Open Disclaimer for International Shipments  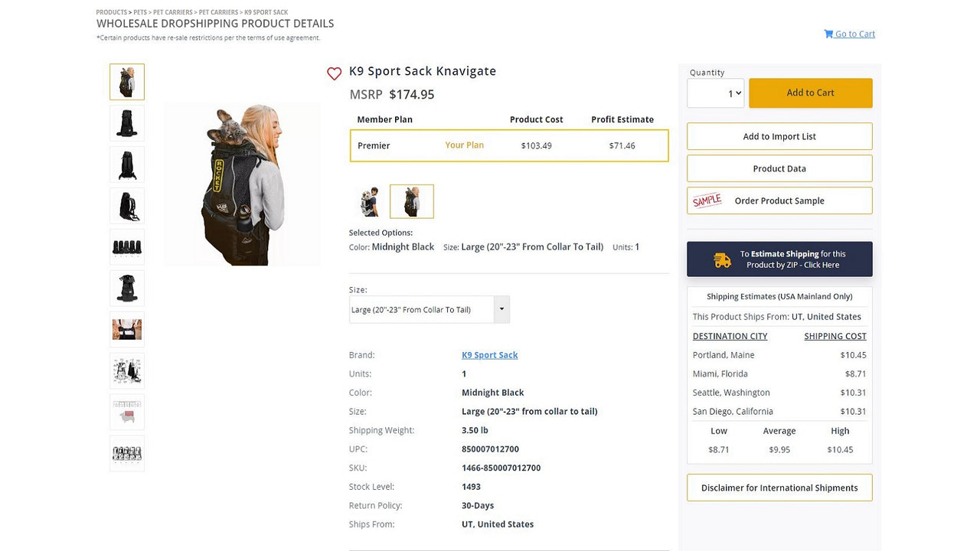[779, 487]
